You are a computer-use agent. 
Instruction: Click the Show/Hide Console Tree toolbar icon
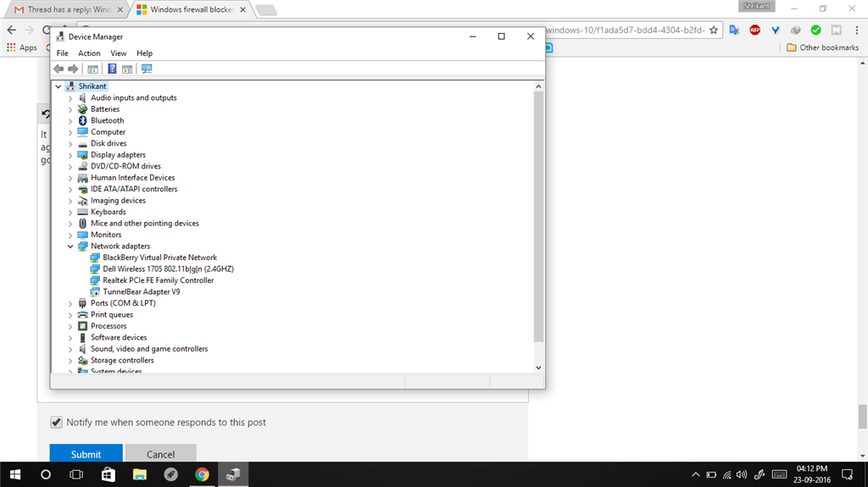click(93, 69)
